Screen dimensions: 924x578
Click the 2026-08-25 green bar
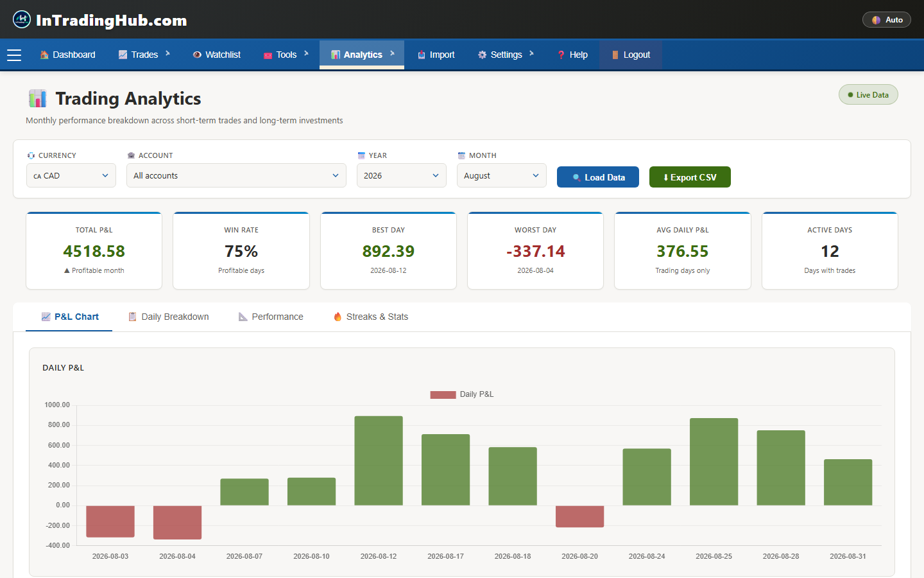tap(714, 462)
